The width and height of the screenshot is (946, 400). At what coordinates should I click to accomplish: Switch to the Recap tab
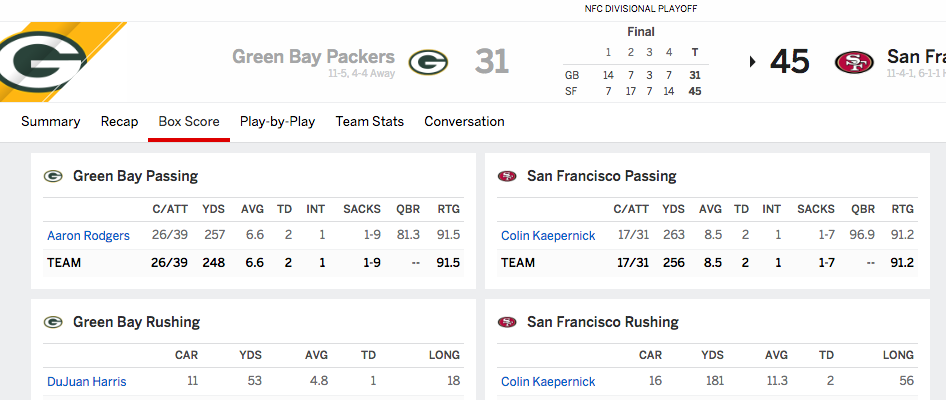[x=119, y=121]
